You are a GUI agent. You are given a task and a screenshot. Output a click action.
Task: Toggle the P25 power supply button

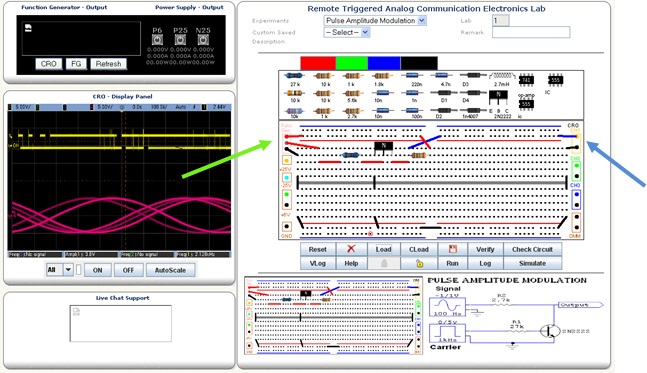click(180, 40)
